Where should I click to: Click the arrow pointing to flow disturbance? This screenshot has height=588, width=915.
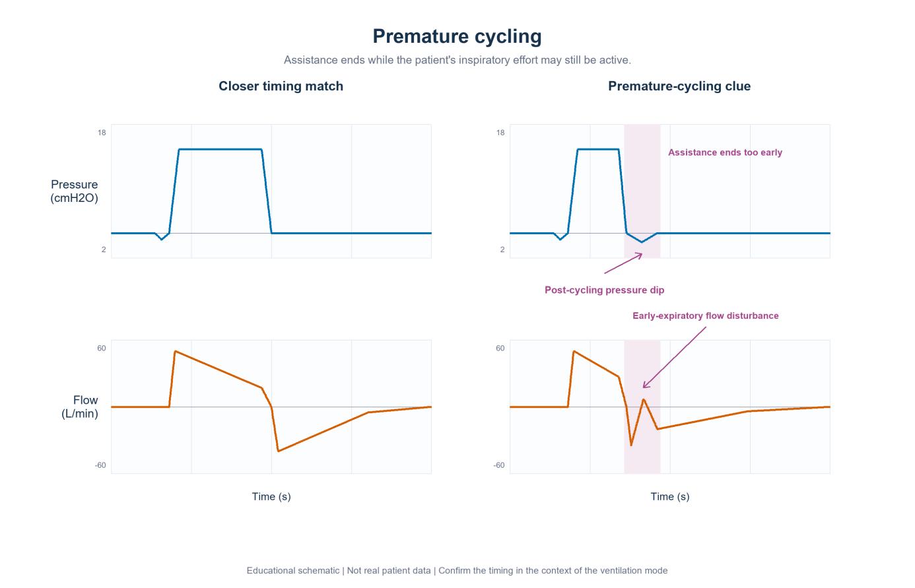coord(674,358)
